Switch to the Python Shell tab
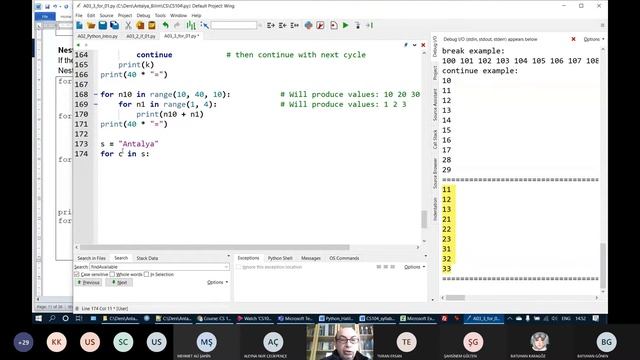 click(280, 258)
